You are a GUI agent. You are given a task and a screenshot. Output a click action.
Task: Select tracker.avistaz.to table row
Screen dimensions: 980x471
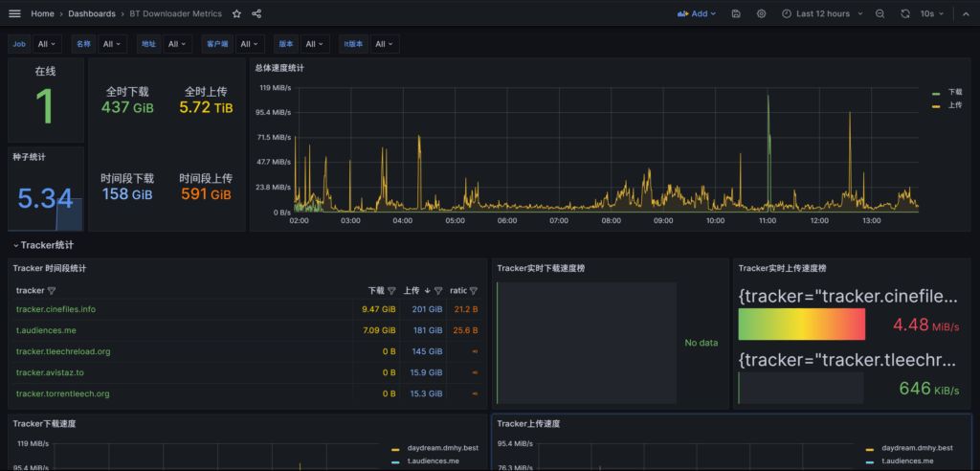[x=247, y=372]
